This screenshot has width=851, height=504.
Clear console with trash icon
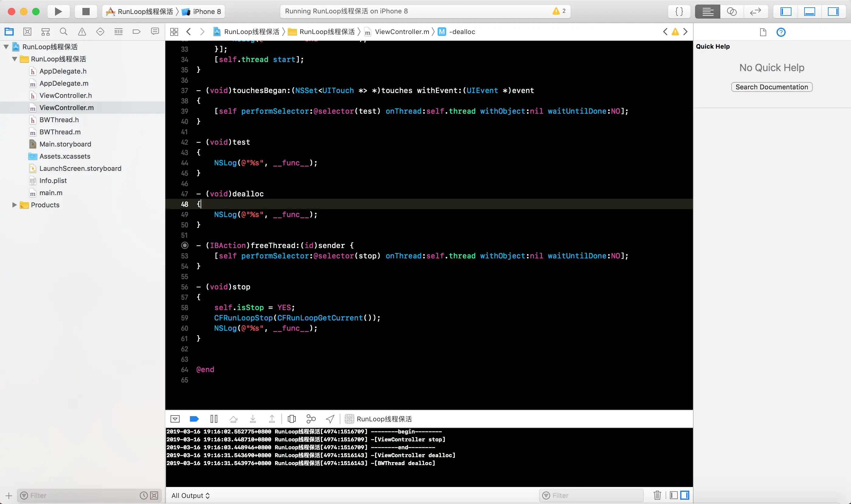657,495
